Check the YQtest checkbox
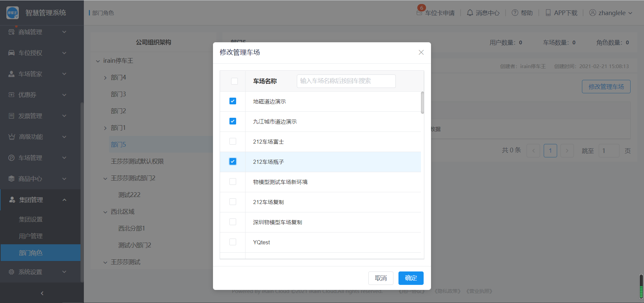Image resolution: width=644 pixels, height=303 pixels. [233, 242]
